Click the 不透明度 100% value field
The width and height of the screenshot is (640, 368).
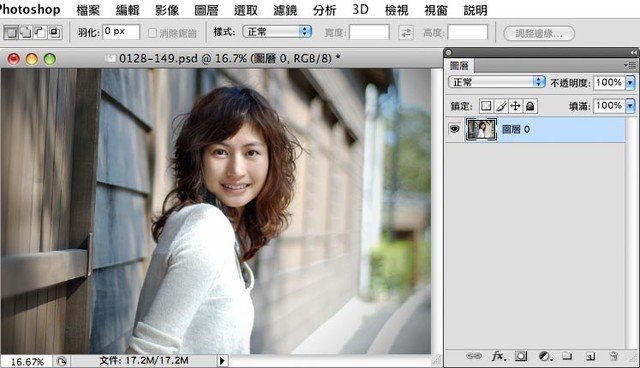(609, 83)
